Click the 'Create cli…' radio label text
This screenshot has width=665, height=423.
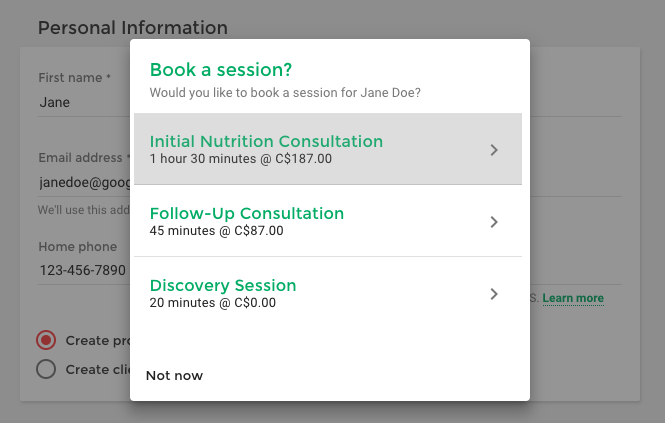[98, 370]
